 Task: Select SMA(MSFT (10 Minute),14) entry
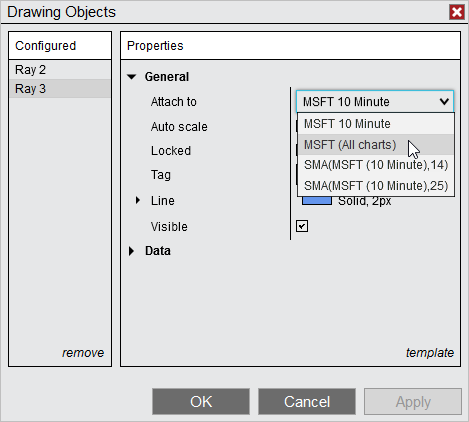pyautogui.click(x=376, y=165)
